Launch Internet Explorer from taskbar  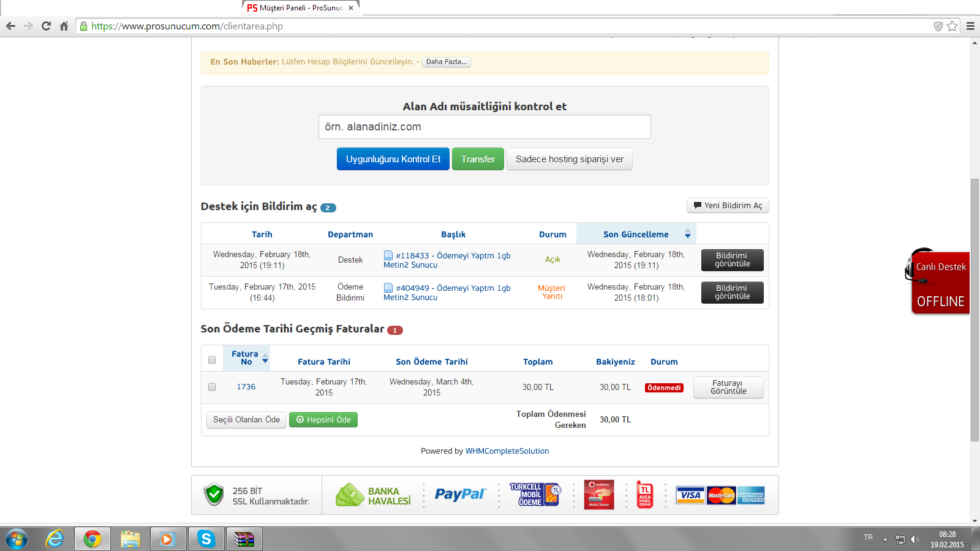click(x=55, y=539)
